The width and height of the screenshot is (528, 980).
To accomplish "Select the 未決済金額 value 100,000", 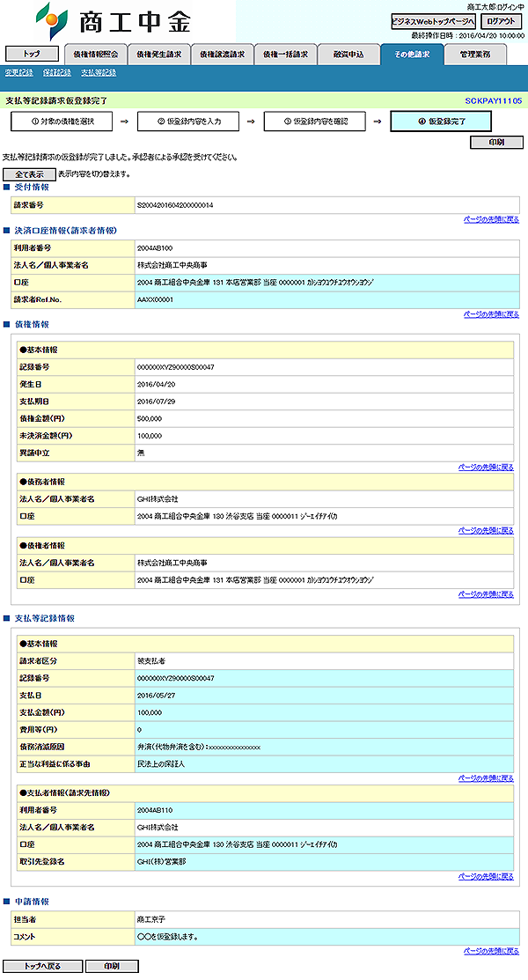I will 150,436.
